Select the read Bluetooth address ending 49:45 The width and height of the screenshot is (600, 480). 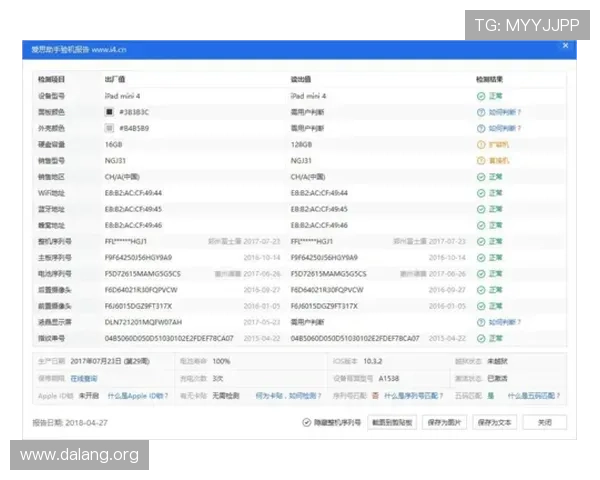(319, 209)
